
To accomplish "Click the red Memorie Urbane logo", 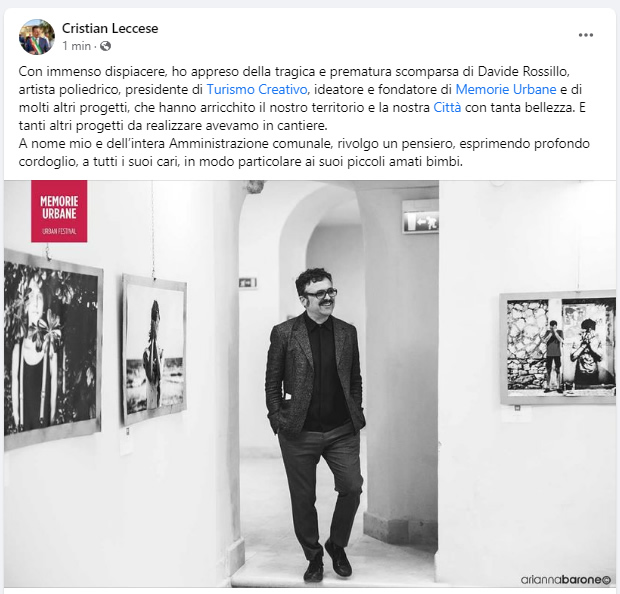I will [x=59, y=211].
